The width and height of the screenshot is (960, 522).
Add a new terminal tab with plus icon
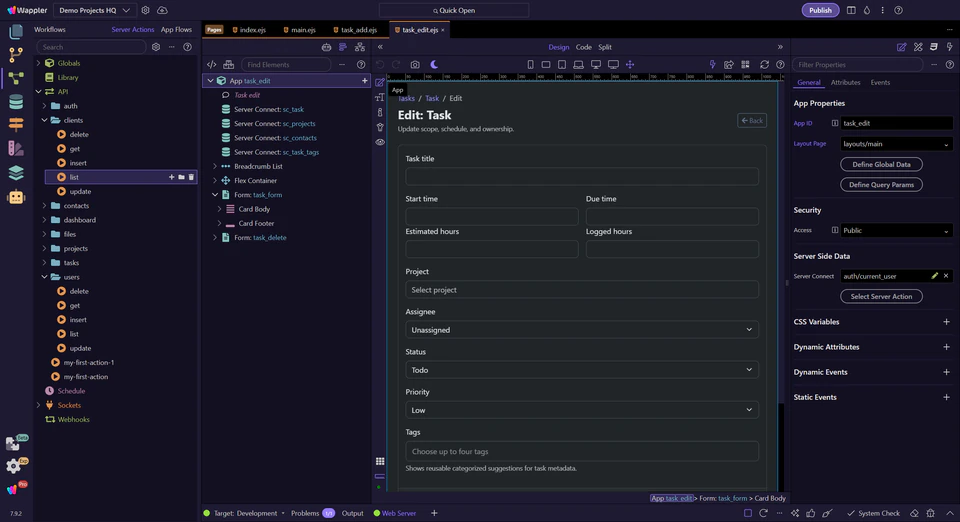click(x=434, y=513)
